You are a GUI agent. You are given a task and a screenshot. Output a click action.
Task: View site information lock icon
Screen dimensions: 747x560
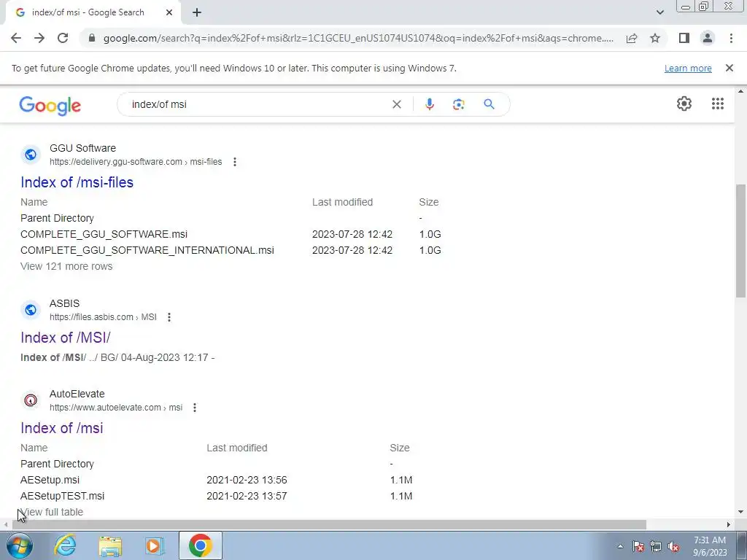pos(92,38)
